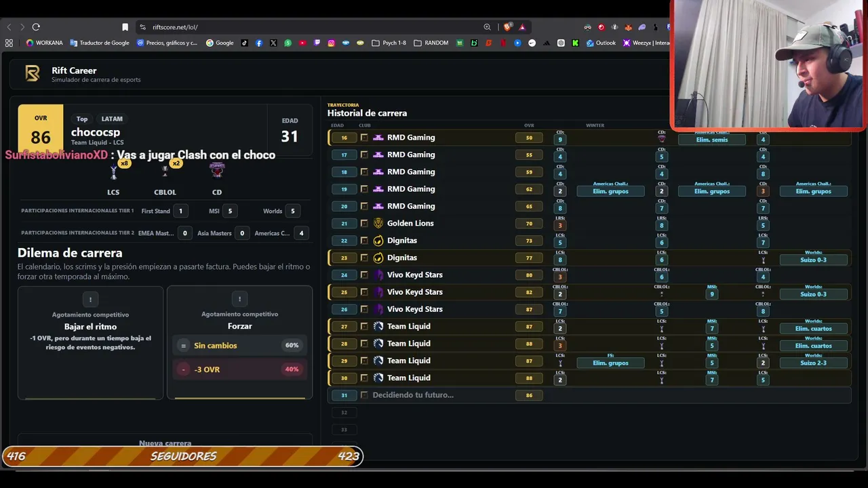Viewport: 868px width, 488px height.
Task: Click the minus icon beside -3 OVR
Action: click(x=183, y=369)
